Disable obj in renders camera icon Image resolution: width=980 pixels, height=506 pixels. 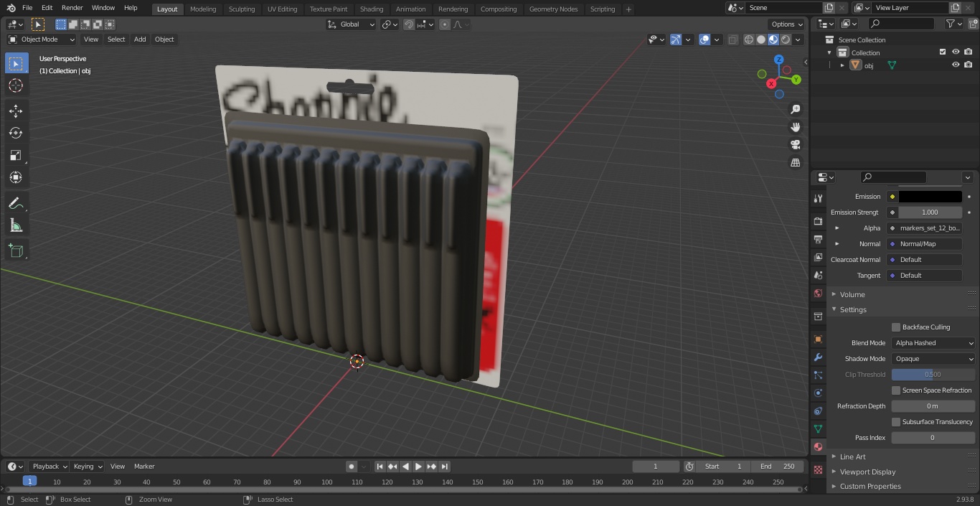[969, 65]
